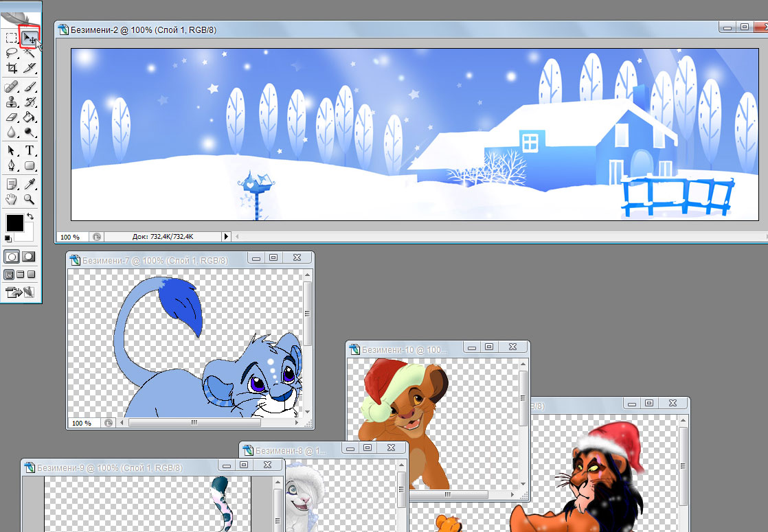Select the Crop tool

[11, 67]
